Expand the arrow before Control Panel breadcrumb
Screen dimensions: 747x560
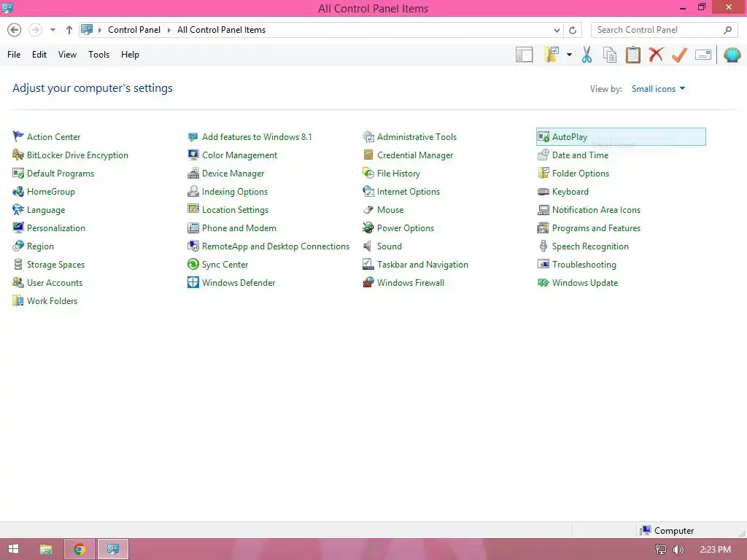[x=99, y=30]
